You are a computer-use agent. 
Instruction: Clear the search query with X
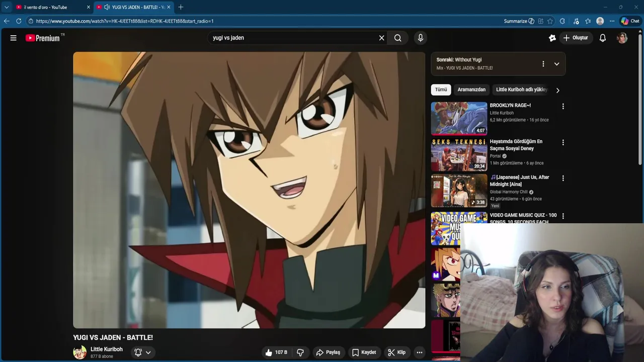point(381,38)
